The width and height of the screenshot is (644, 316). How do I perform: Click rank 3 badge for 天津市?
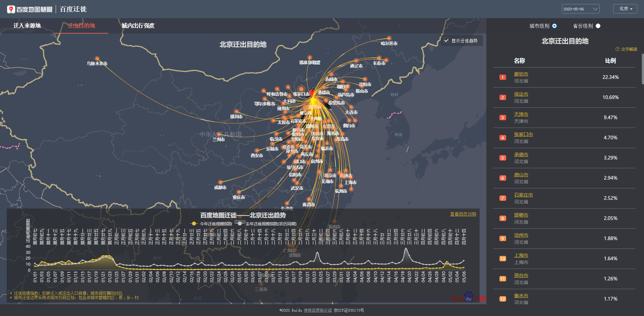click(x=502, y=118)
